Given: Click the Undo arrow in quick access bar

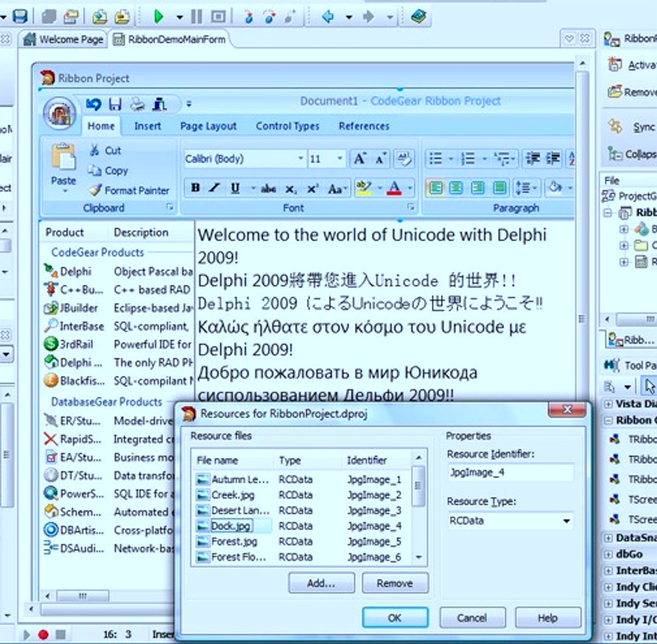Looking at the screenshot, I should click(93, 104).
